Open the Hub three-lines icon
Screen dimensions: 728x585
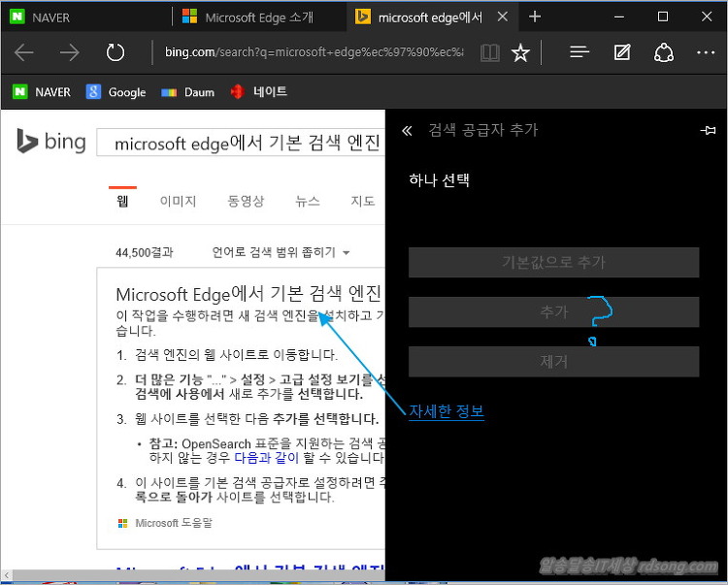point(579,52)
